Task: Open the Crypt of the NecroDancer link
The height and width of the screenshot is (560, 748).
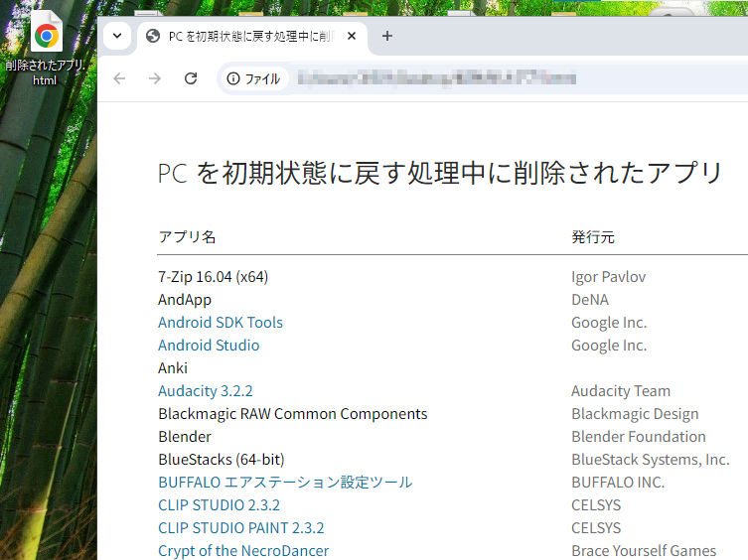Action: pos(242,550)
